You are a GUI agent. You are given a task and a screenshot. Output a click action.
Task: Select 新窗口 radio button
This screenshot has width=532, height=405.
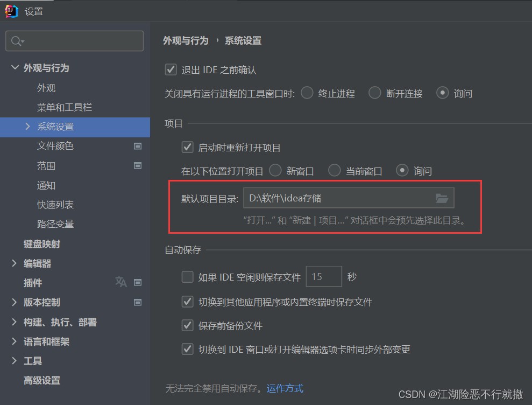tap(275, 170)
